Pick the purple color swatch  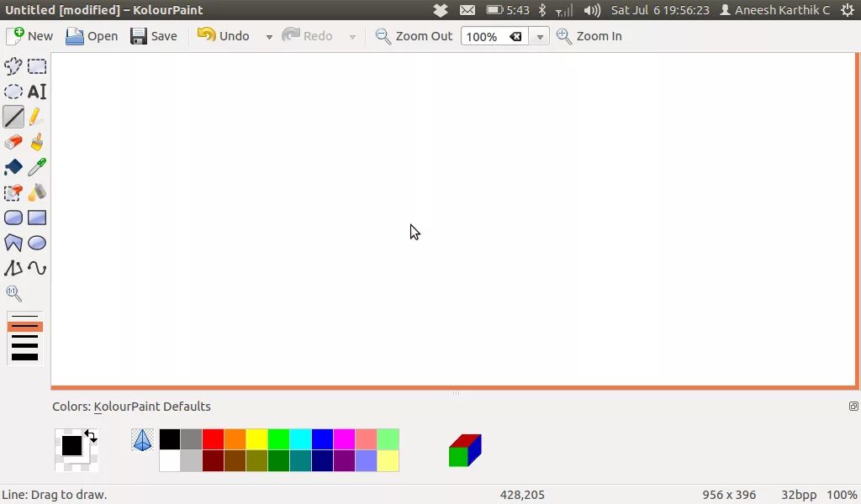(344, 460)
